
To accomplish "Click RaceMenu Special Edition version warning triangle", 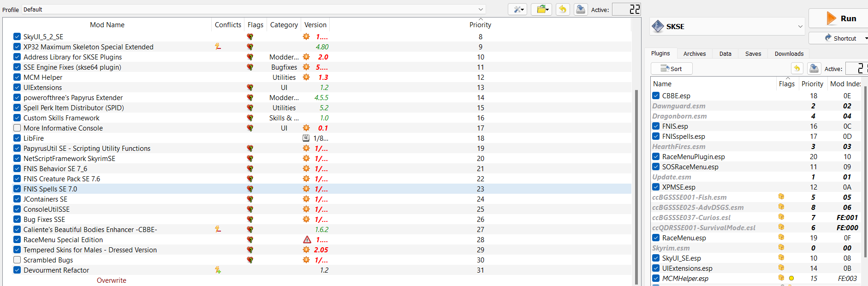I will tap(307, 239).
